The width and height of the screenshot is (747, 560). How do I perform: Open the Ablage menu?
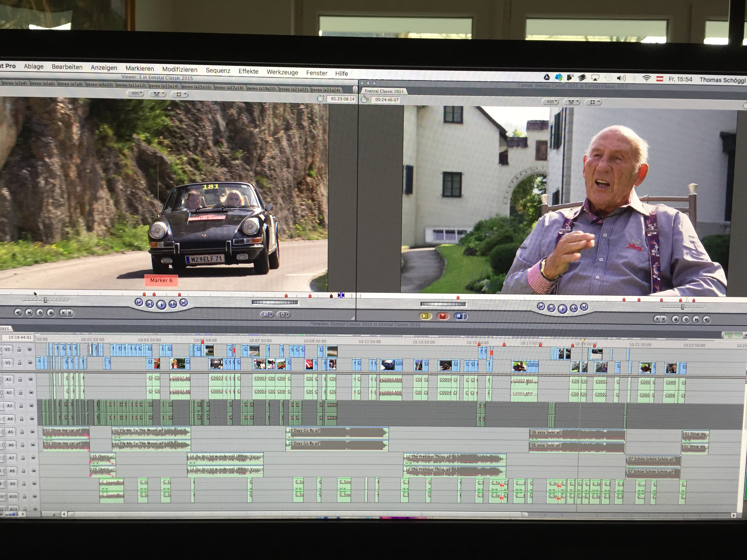[33, 66]
